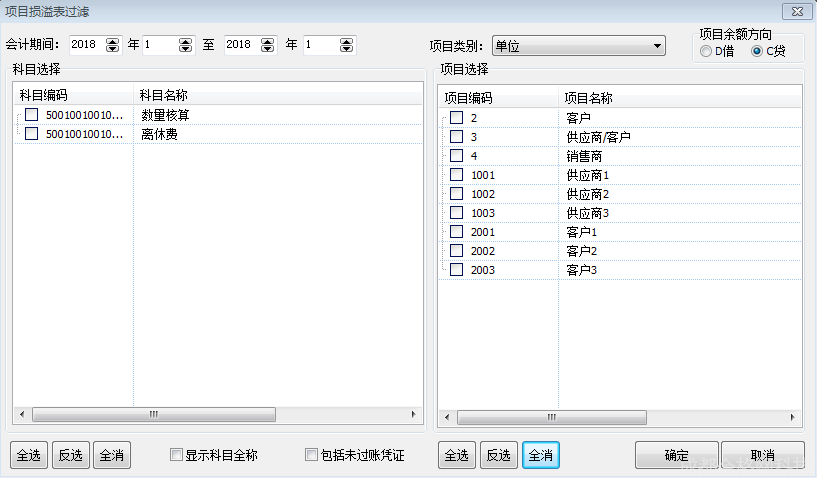
Task: Tick the 供应商1 project checkbox
Action: point(456,175)
